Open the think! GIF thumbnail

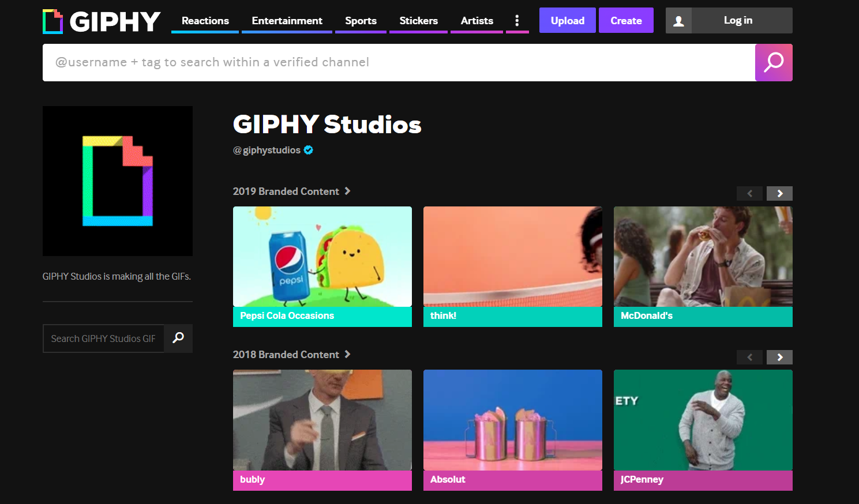513,257
